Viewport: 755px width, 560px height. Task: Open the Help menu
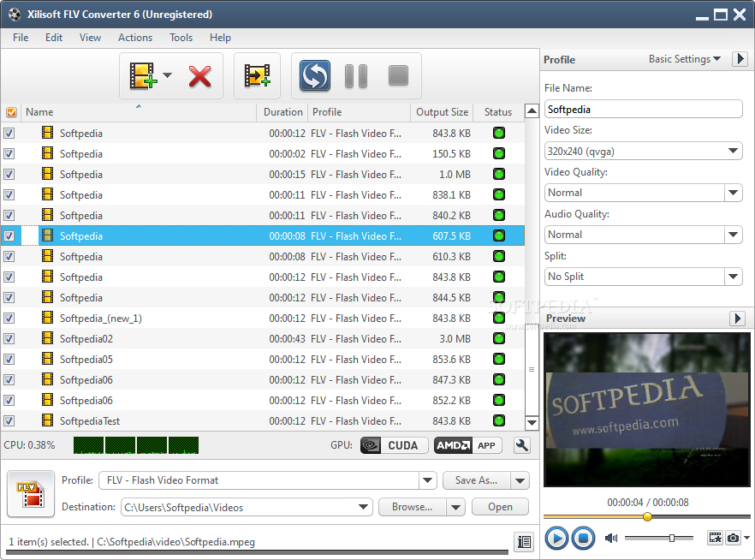coord(220,38)
